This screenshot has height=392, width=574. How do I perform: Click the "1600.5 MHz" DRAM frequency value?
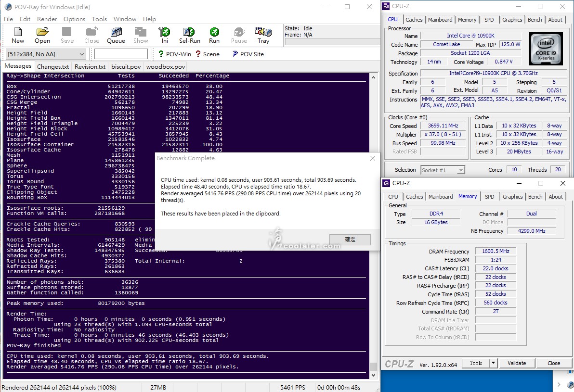496,251
